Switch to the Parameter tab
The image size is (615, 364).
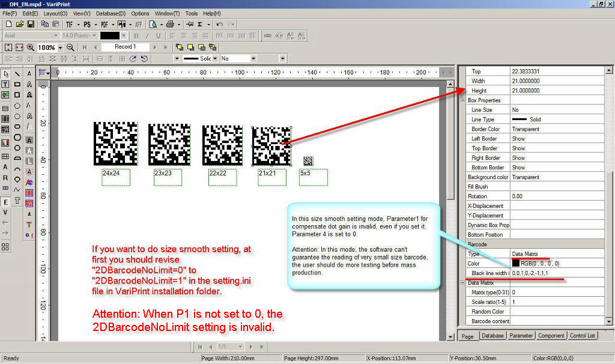tap(521, 336)
